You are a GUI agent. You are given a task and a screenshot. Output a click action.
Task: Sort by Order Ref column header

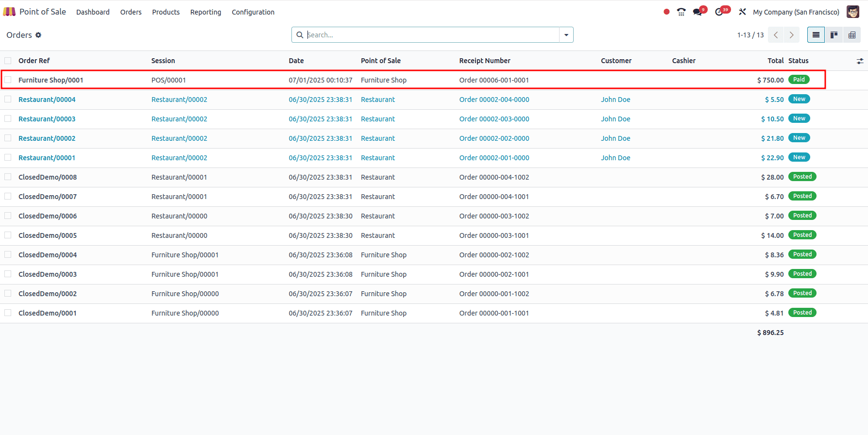(x=34, y=61)
